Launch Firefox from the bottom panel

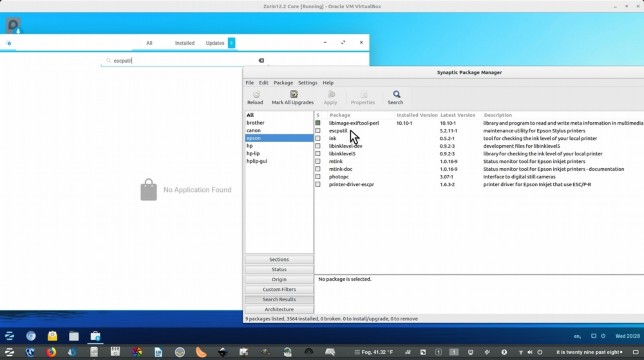(51, 352)
